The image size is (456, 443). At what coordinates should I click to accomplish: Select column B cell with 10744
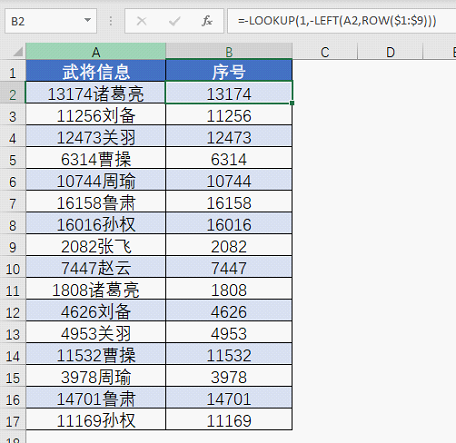[x=229, y=180]
